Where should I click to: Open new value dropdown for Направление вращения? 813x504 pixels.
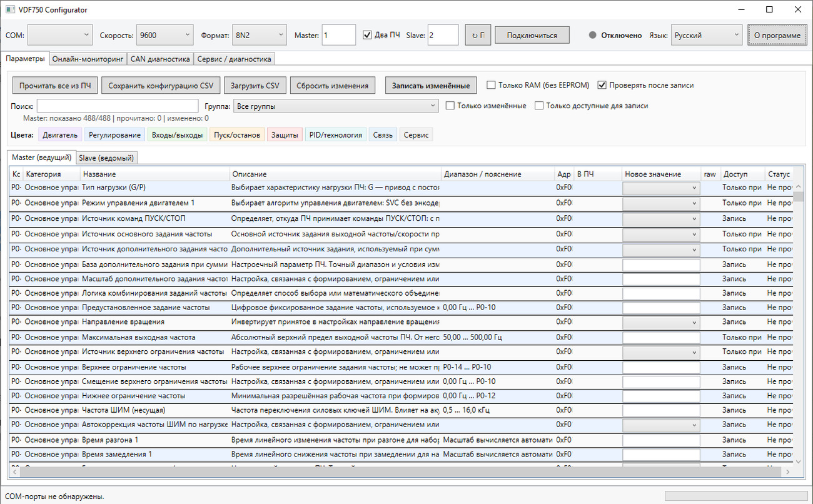[661, 322]
